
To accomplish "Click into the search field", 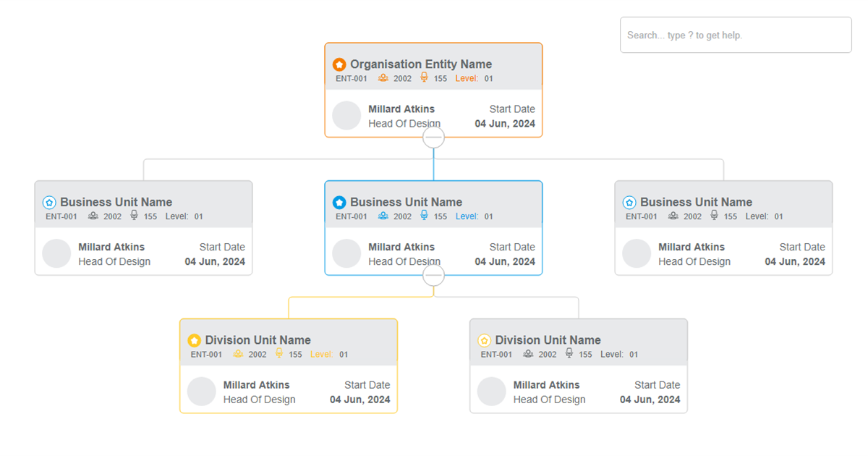I will click(x=735, y=35).
